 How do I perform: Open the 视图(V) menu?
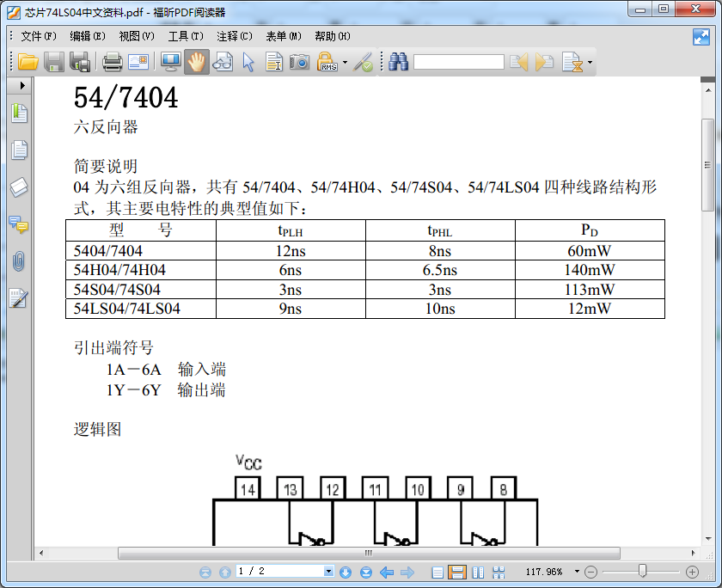click(x=137, y=36)
